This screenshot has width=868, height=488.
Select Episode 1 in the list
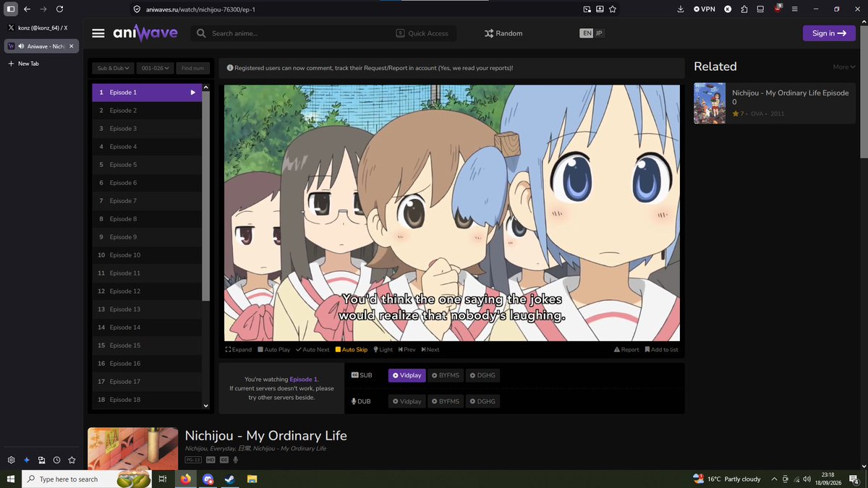(147, 93)
